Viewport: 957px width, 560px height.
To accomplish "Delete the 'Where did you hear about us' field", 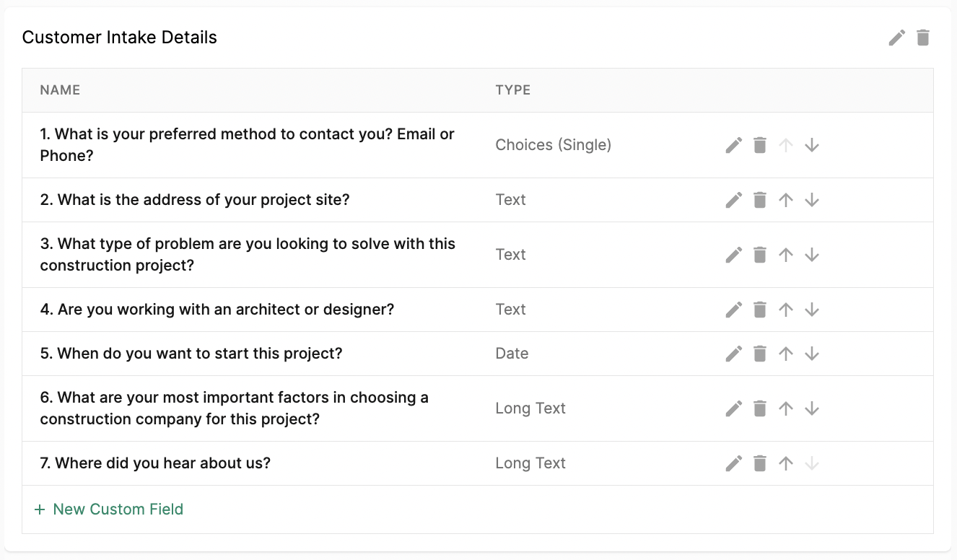I will pos(760,463).
